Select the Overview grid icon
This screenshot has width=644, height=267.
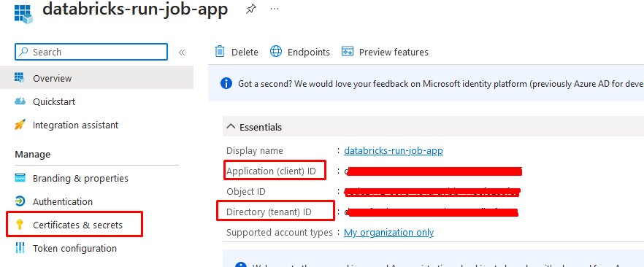[x=19, y=78]
